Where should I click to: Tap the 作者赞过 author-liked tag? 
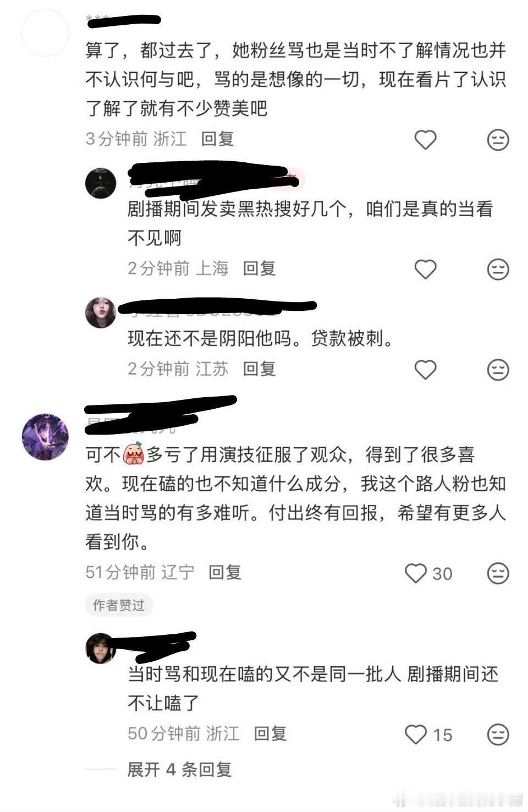[119, 605]
